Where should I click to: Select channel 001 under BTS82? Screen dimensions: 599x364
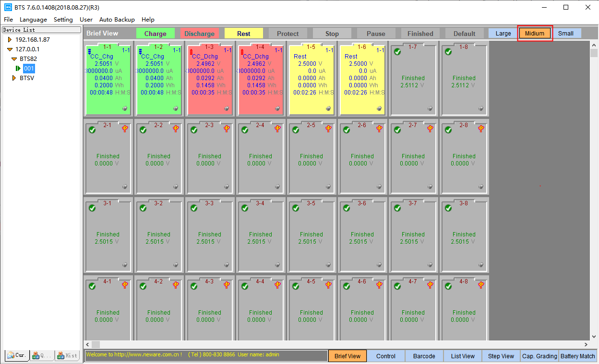(x=28, y=68)
